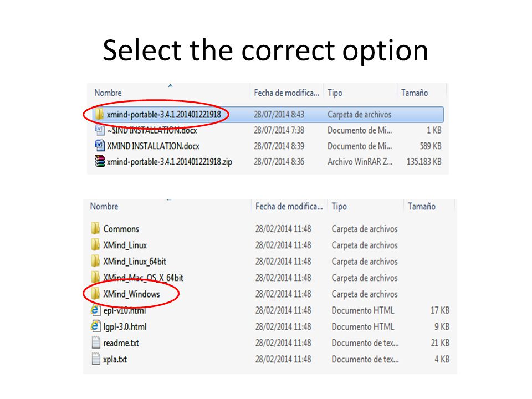532x399 pixels.
Task: Click the WinRAR zip archive icon
Action: 99,161
